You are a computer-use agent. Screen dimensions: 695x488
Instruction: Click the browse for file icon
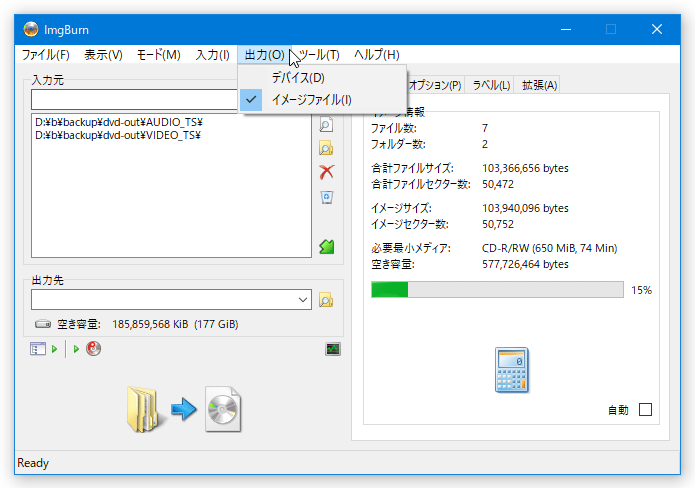pyautogui.click(x=326, y=125)
